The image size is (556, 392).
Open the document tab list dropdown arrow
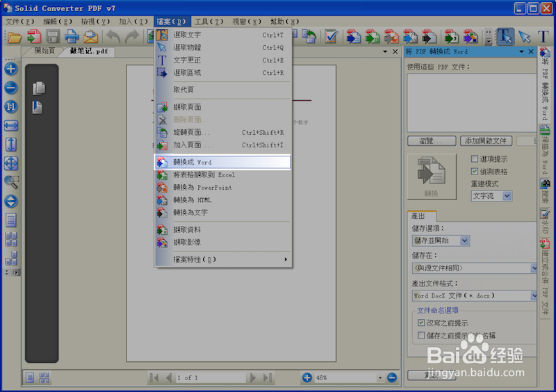click(385, 52)
